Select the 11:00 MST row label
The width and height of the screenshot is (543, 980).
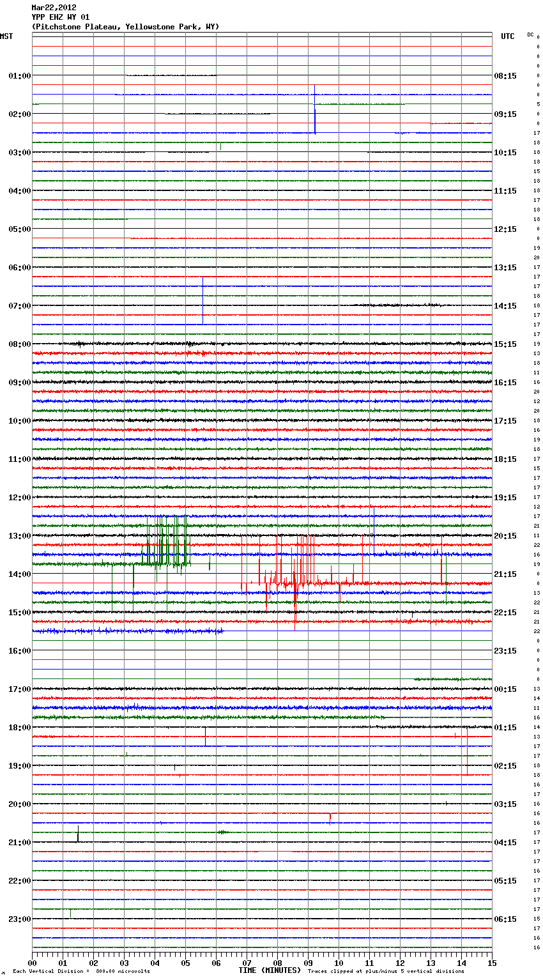point(20,459)
